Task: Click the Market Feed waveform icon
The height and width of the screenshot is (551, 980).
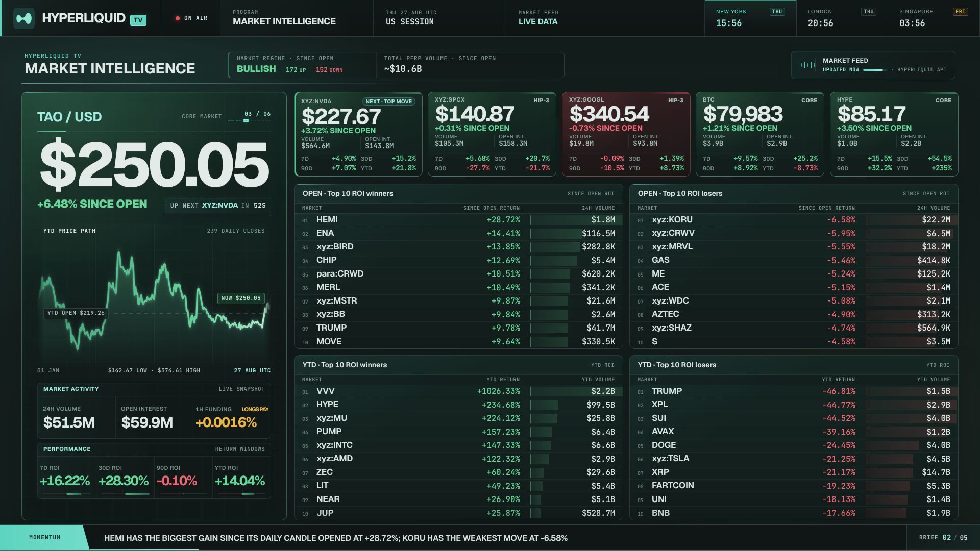Action: 807,65
